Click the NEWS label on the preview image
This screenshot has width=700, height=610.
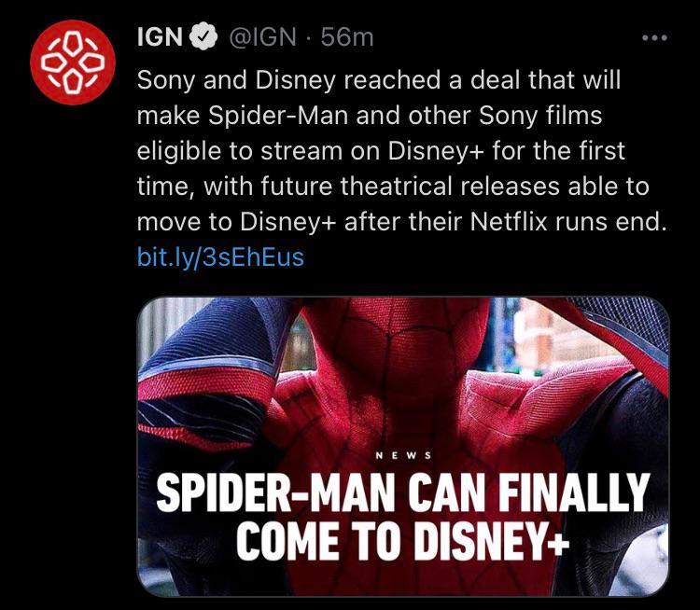[403, 455]
